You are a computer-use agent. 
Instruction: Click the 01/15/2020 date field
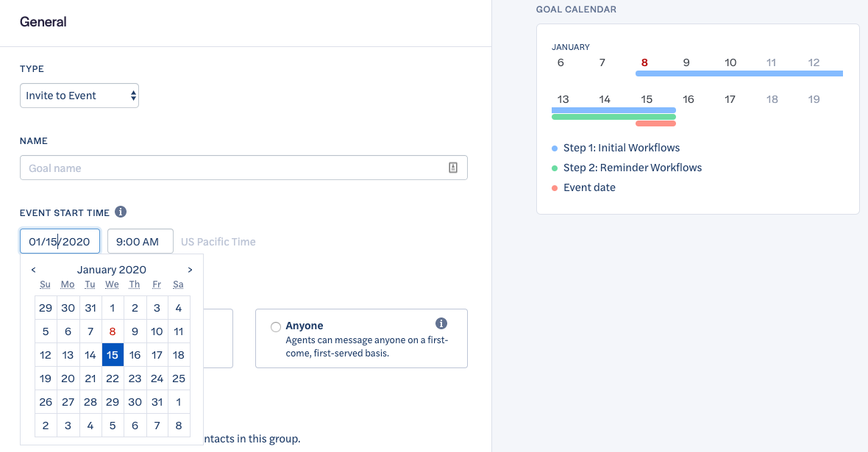[60, 241]
